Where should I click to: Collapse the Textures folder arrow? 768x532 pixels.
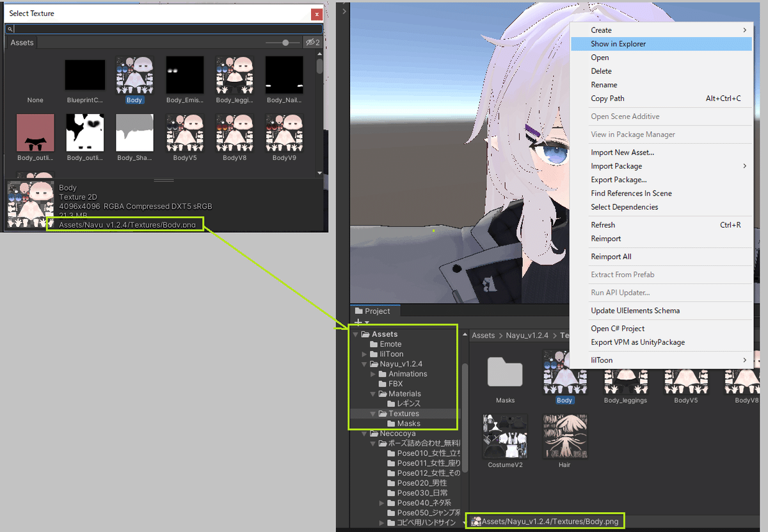pyautogui.click(x=374, y=414)
